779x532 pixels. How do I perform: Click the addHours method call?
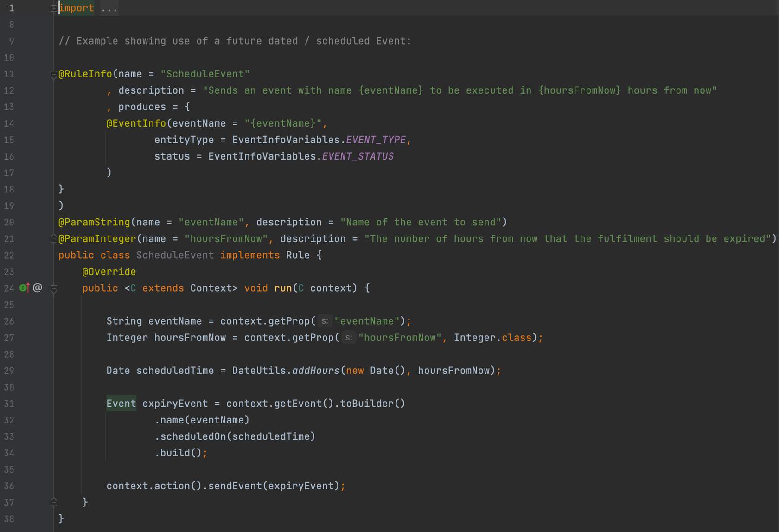tap(316, 371)
